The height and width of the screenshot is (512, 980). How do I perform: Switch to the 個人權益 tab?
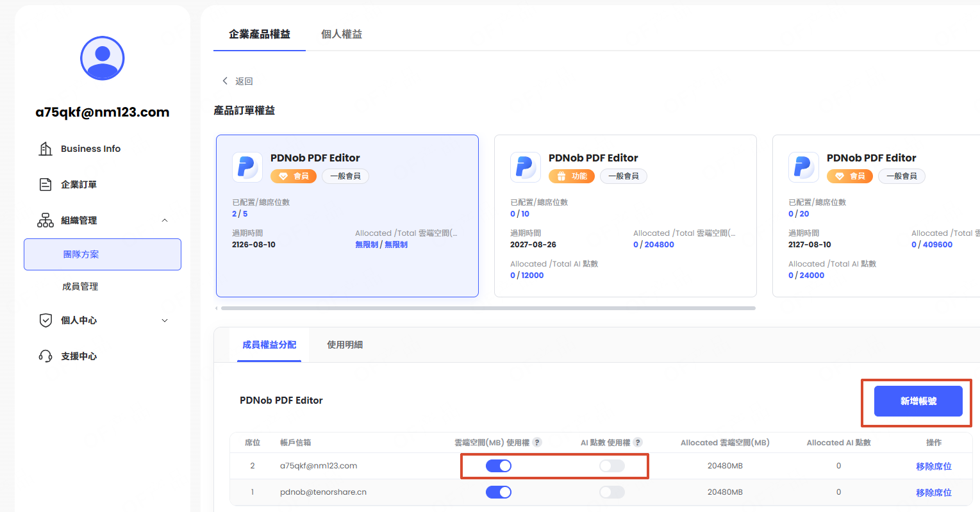342,34
